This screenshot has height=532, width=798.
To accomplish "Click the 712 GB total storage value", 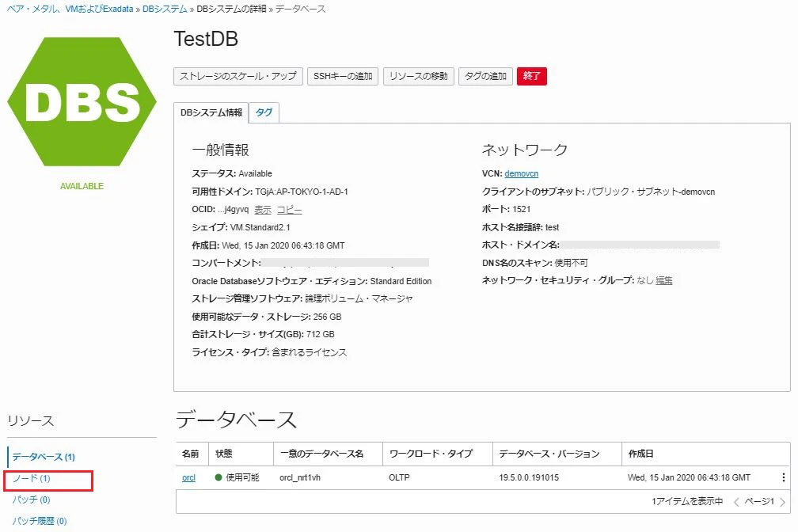I will coord(320,334).
